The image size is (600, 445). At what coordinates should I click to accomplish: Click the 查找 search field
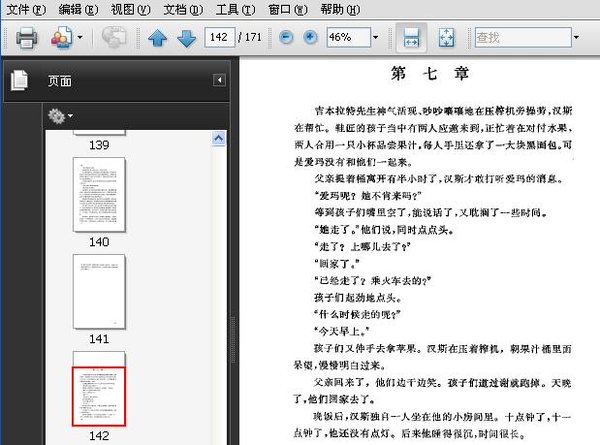pos(520,38)
